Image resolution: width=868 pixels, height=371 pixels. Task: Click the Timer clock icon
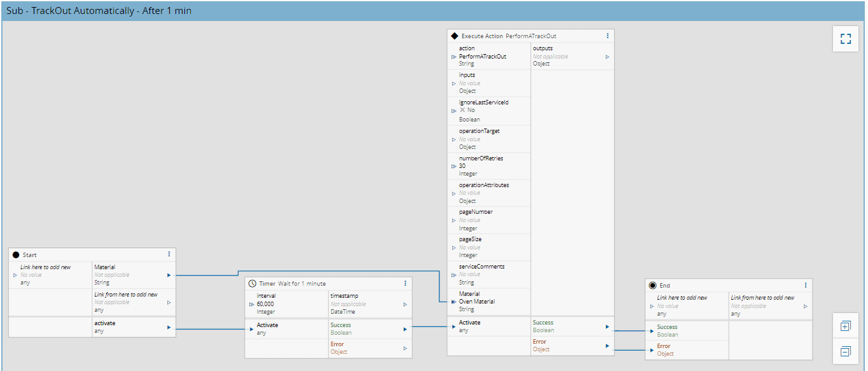tap(252, 283)
